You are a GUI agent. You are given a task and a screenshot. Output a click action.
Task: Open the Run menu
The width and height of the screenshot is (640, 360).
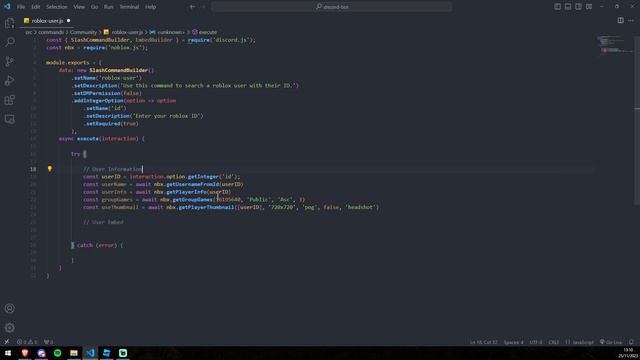click(x=108, y=7)
